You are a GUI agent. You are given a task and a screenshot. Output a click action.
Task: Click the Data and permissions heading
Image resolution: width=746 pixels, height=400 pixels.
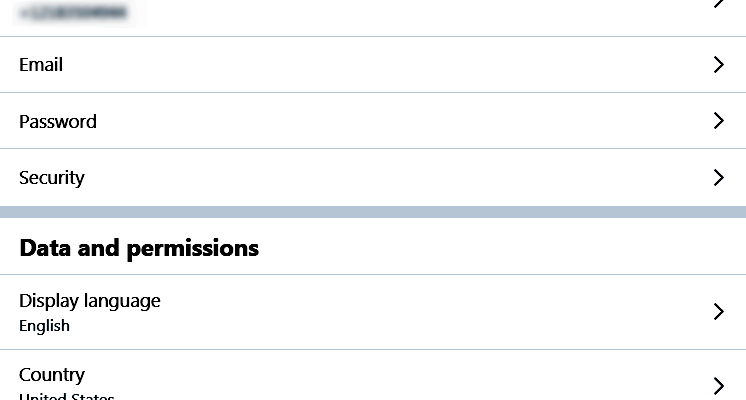139,248
